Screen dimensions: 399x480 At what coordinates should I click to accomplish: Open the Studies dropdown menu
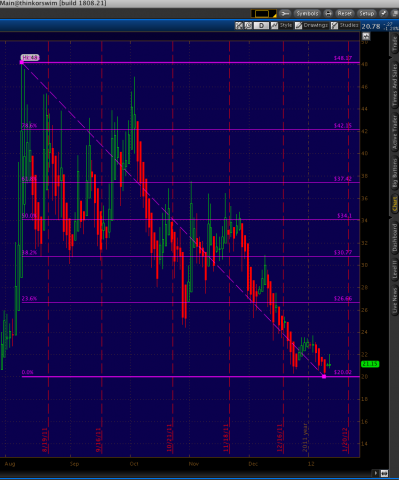tap(345, 25)
